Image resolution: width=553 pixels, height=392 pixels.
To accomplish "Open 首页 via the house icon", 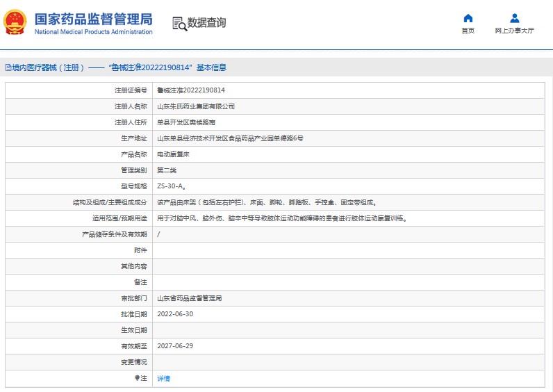I will point(468,18).
